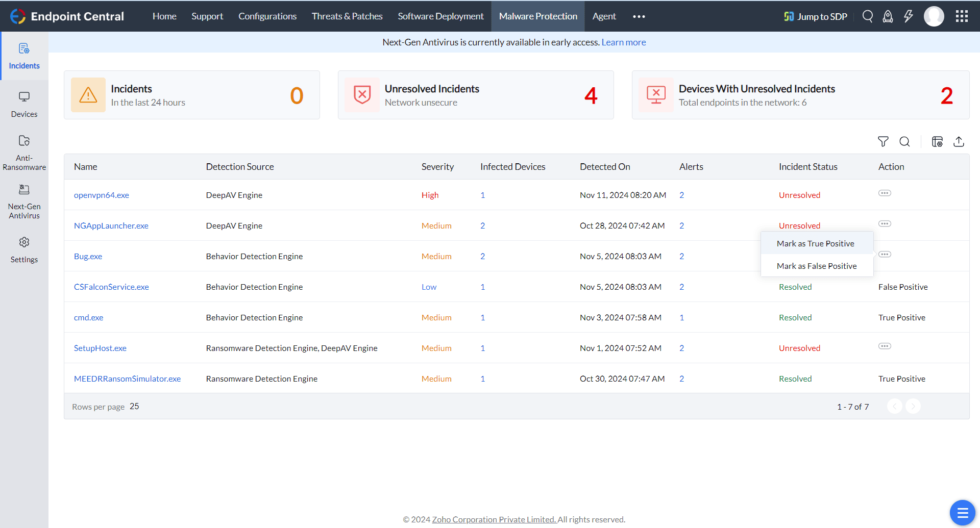Select Devices in the left sidebar
This screenshot has width=980, height=528.
(x=24, y=104)
